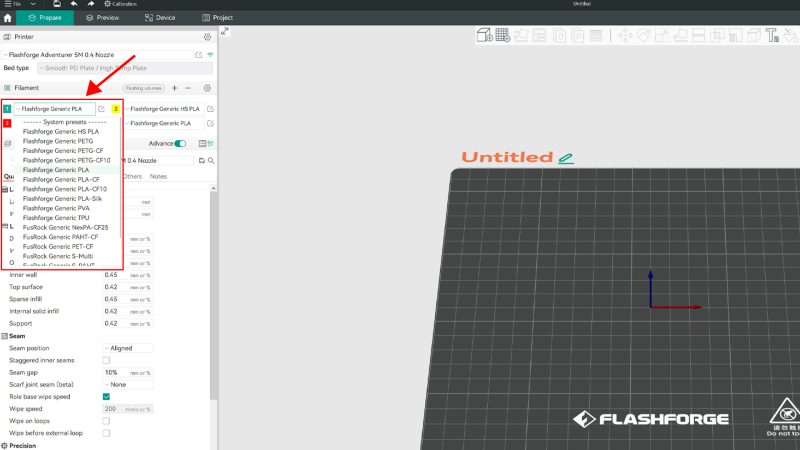The image size is (800, 450).
Task: Edit filament 1 Generic PLA preset
Action: [x=101, y=109]
